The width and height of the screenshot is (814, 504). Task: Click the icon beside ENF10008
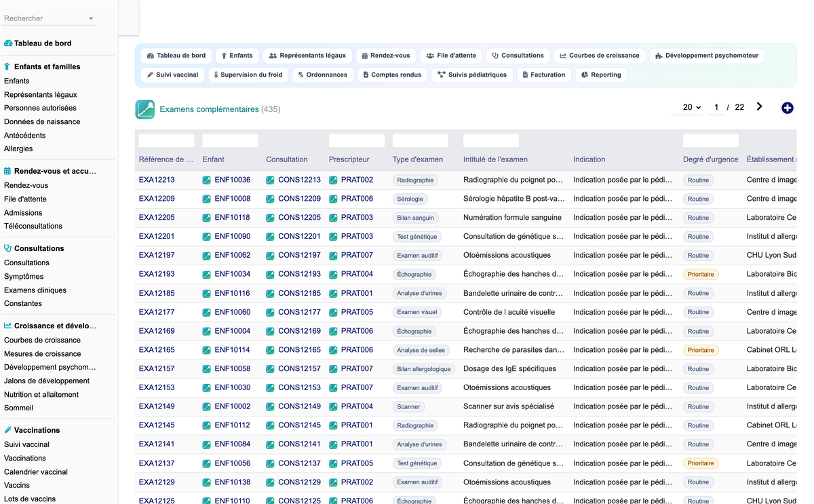[x=207, y=199]
